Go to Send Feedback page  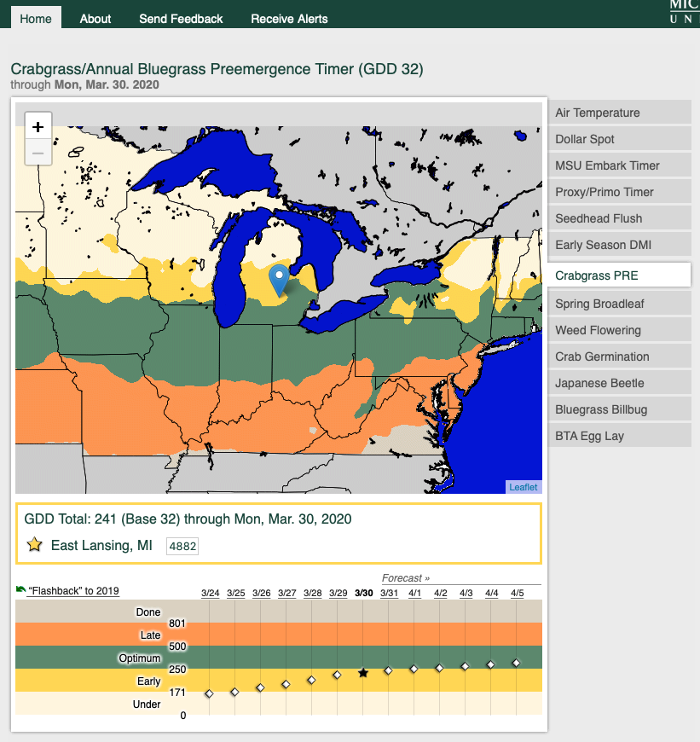click(181, 19)
